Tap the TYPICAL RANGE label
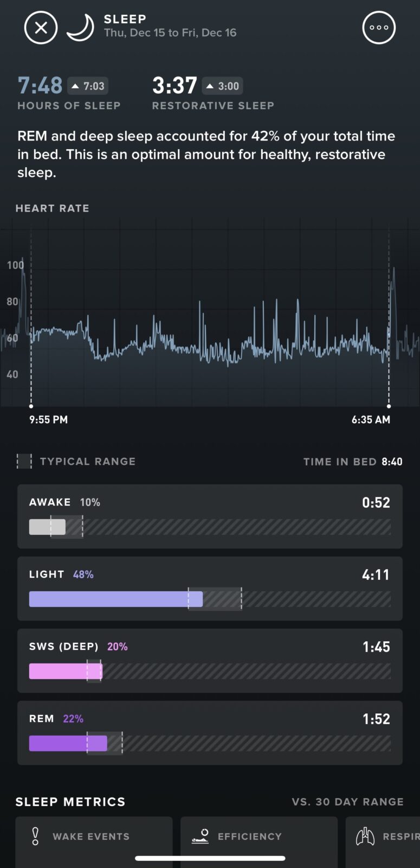Screen dimensions: 420x868 [88, 462]
